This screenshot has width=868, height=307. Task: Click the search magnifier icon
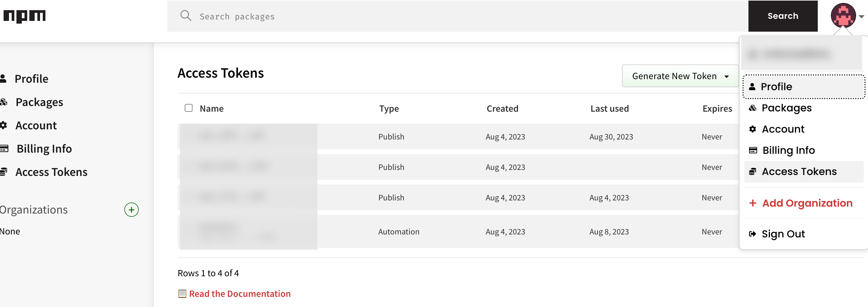[x=186, y=16]
